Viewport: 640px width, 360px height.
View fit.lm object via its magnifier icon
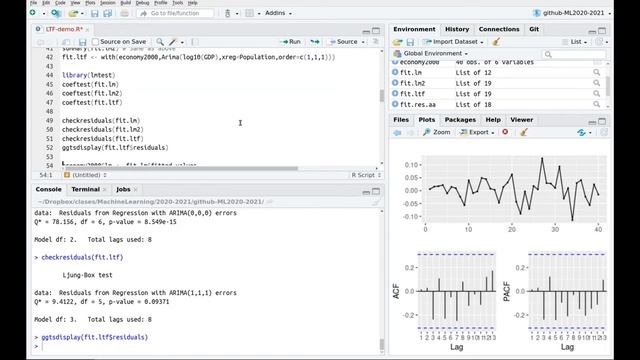596,72
